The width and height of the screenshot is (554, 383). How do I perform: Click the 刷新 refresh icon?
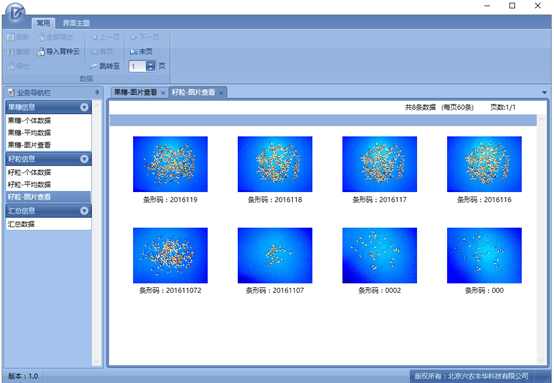[x=11, y=37]
